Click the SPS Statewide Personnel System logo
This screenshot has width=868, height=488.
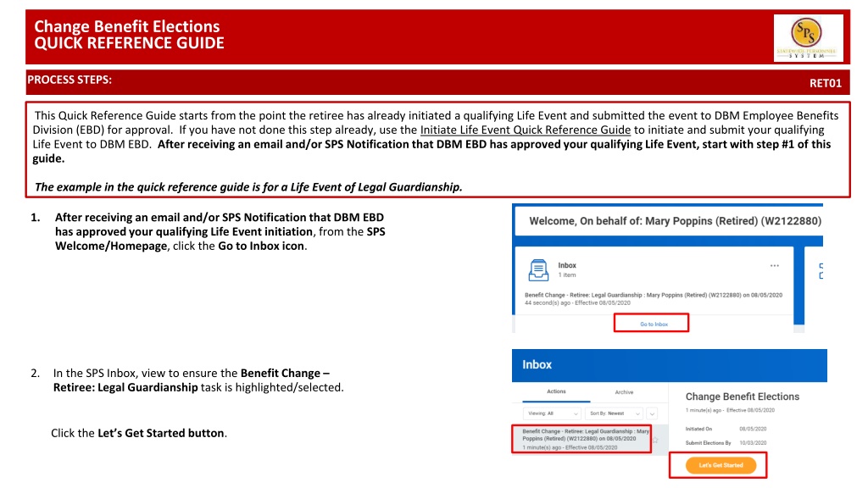[x=808, y=37]
